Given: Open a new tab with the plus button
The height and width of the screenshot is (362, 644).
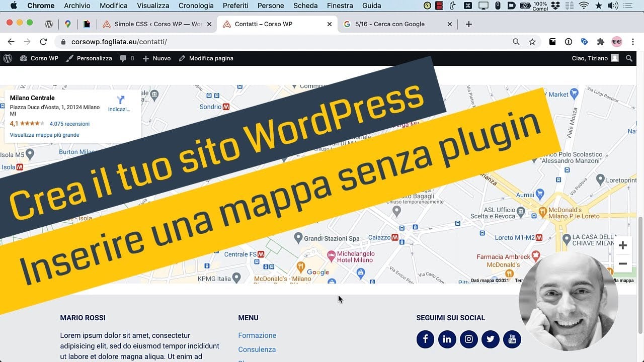Looking at the screenshot, I should pos(469,24).
